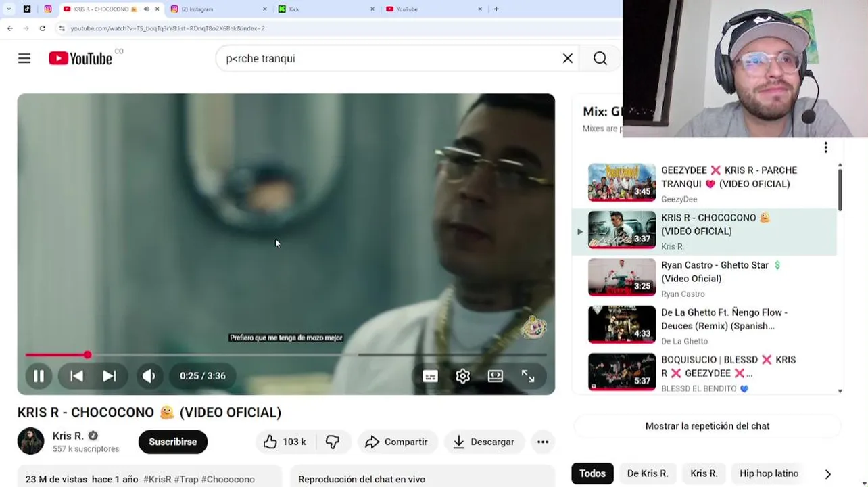868x487 pixels.
Task: Open the Kris R. channel avatar
Action: [x=30, y=442]
